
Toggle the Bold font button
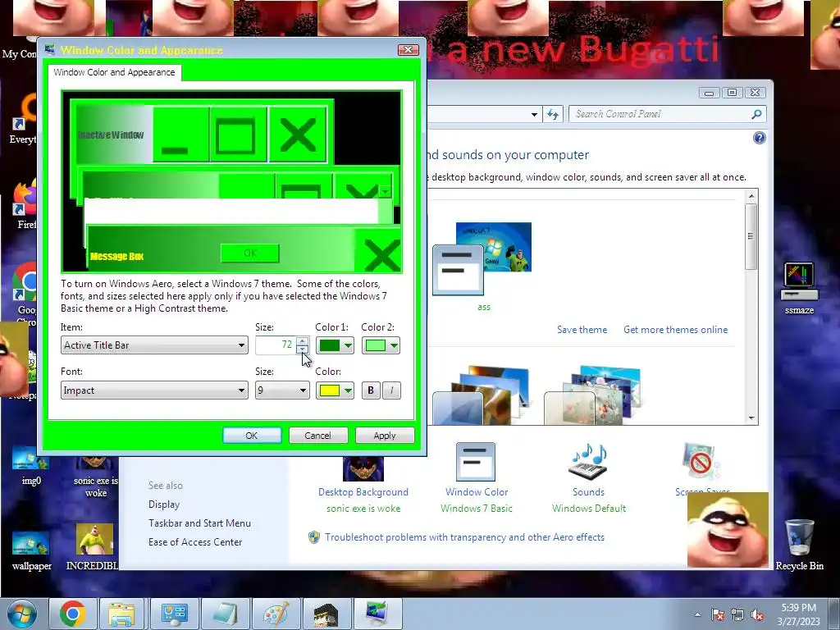[371, 390]
